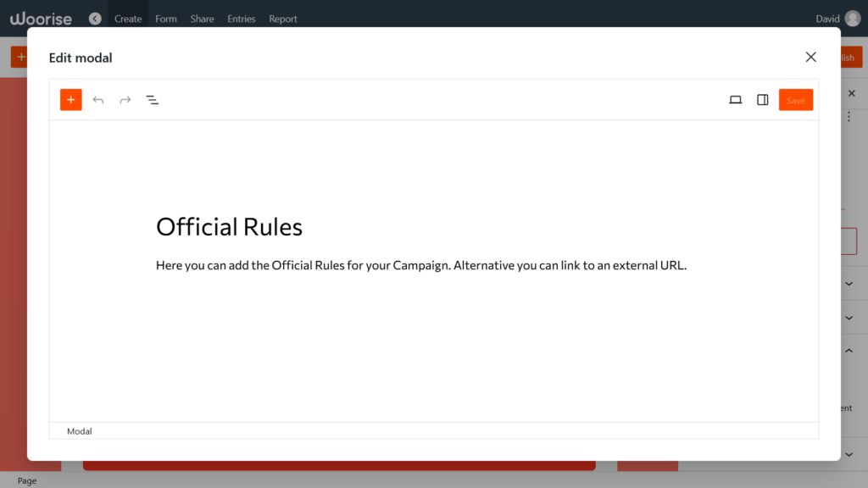Open the Form menu item
The image size is (868, 488).
(165, 18)
